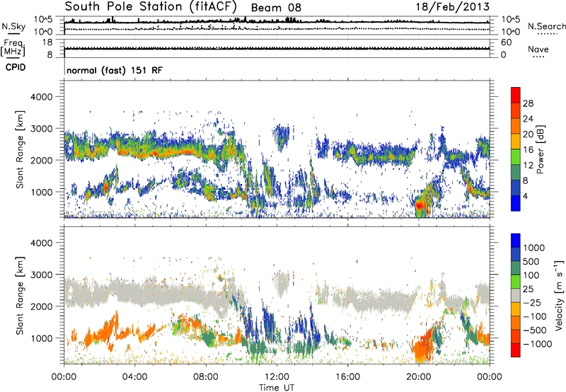Click time axis tick '20:00'
Screen dimensions: 566x392
click(419, 377)
